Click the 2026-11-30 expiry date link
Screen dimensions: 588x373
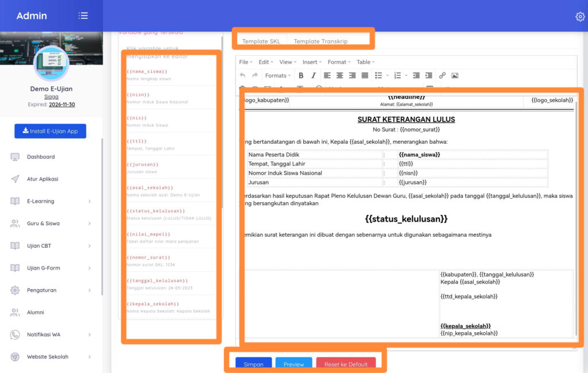[x=62, y=105]
